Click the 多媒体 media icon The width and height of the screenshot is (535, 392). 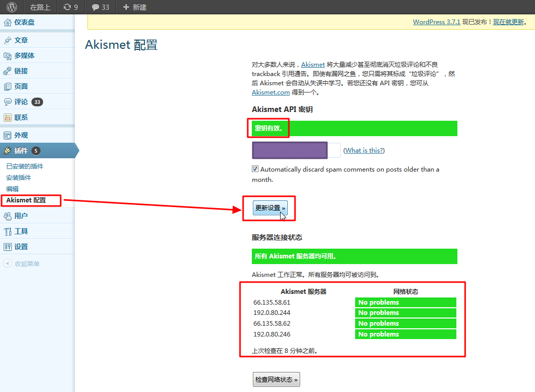point(7,55)
